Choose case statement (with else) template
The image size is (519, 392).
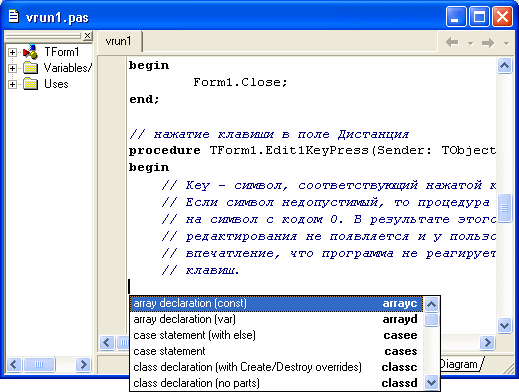(276, 336)
